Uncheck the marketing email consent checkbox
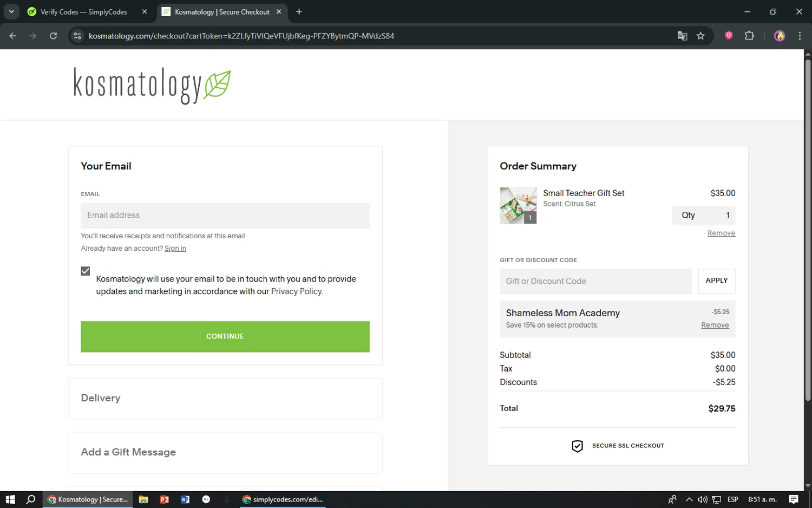The width and height of the screenshot is (812, 508). 86,271
